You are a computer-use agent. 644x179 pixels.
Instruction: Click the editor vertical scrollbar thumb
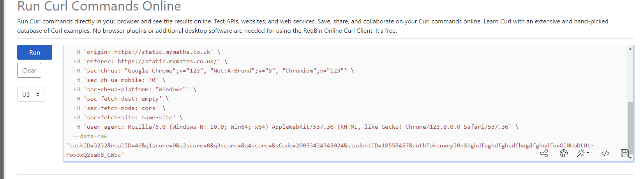click(630, 129)
